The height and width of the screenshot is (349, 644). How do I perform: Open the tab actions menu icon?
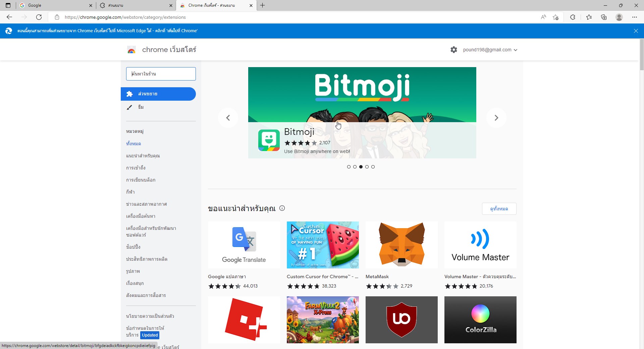click(8, 5)
